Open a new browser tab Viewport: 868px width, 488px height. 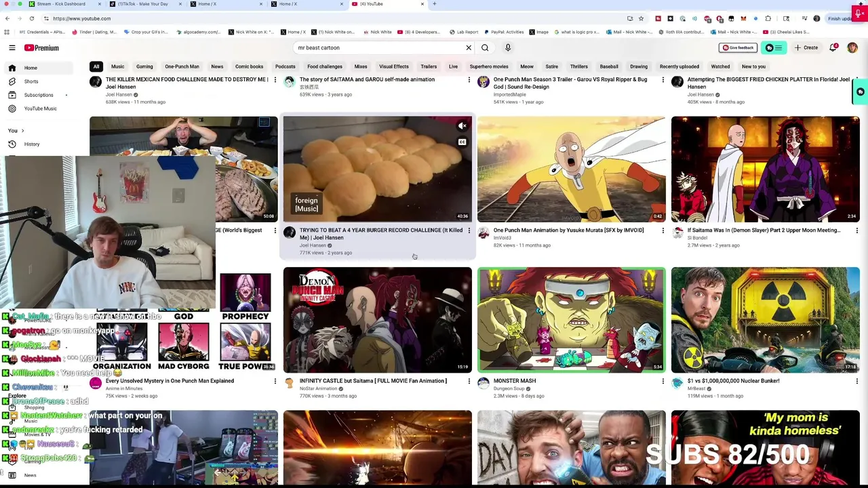(434, 4)
